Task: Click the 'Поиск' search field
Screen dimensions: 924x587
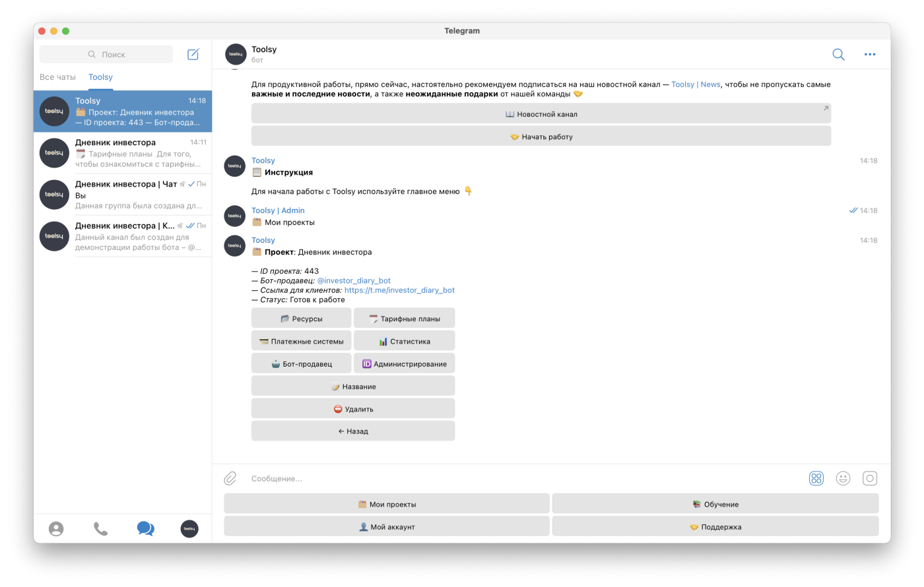Action: click(106, 54)
